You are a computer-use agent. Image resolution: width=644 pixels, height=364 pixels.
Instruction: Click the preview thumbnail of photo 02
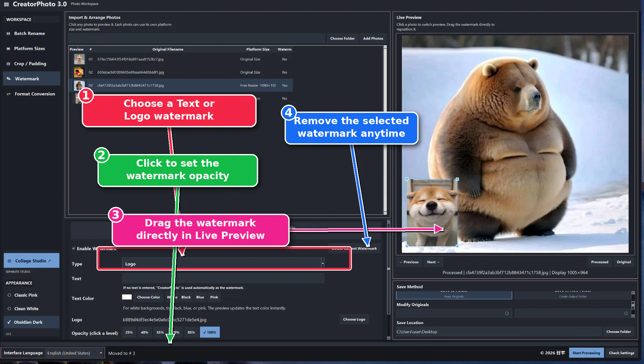(x=79, y=72)
